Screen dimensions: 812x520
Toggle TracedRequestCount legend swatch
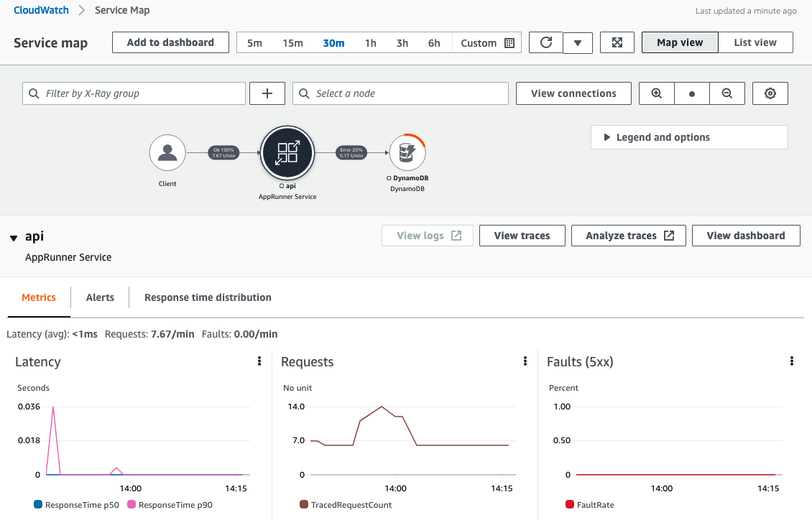point(304,504)
